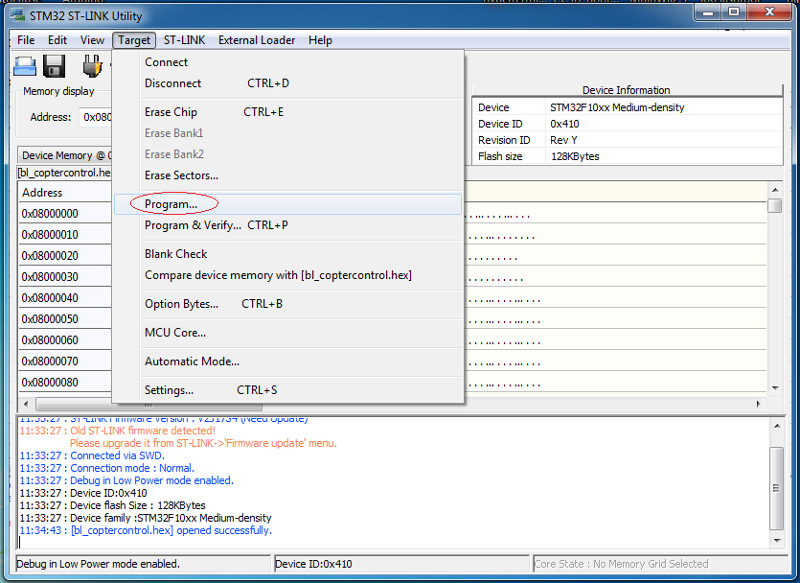Select the 0x08000040 address row

pos(65,298)
